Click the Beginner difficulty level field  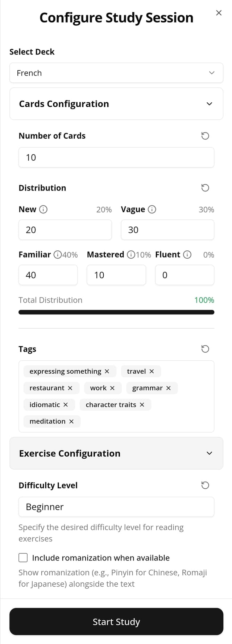coord(116,507)
